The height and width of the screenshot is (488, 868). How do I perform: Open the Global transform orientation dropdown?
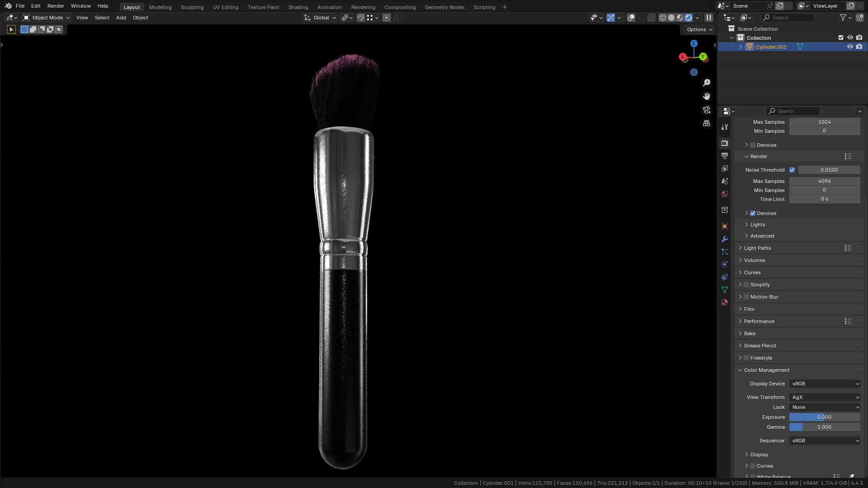click(x=320, y=18)
